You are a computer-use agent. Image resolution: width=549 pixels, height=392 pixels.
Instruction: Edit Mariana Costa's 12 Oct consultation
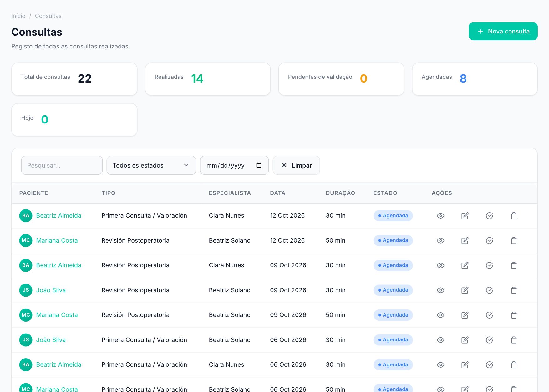tap(465, 240)
